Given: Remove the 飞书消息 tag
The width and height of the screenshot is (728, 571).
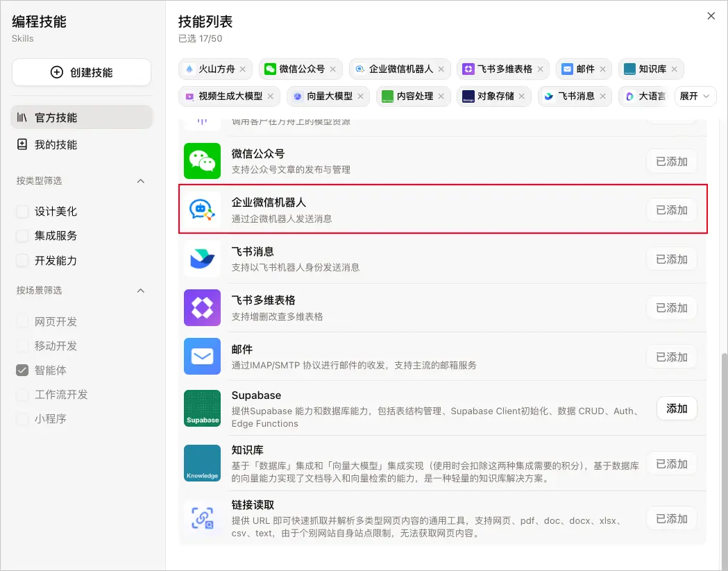Looking at the screenshot, I should coord(602,96).
